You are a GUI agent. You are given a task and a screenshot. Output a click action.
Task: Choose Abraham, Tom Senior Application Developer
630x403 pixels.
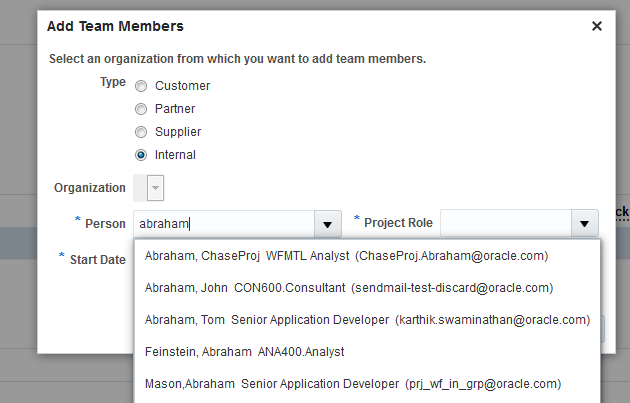click(x=367, y=320)
